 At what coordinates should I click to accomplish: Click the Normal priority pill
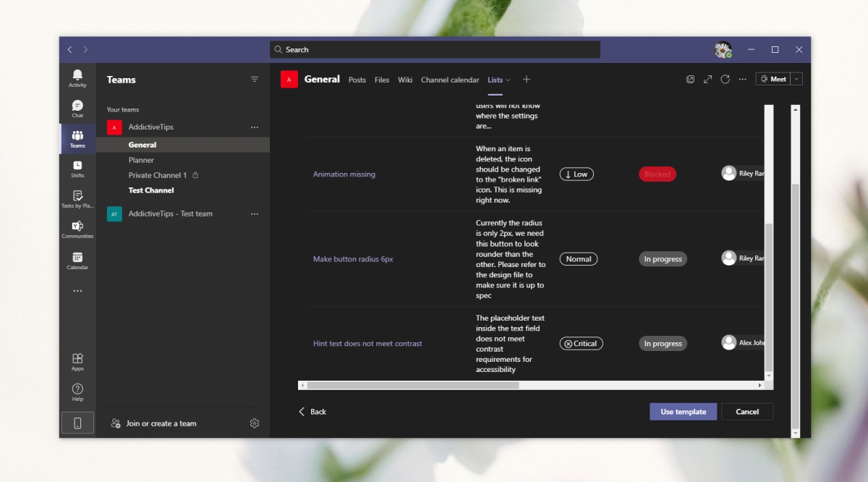(x=579, y=259)
